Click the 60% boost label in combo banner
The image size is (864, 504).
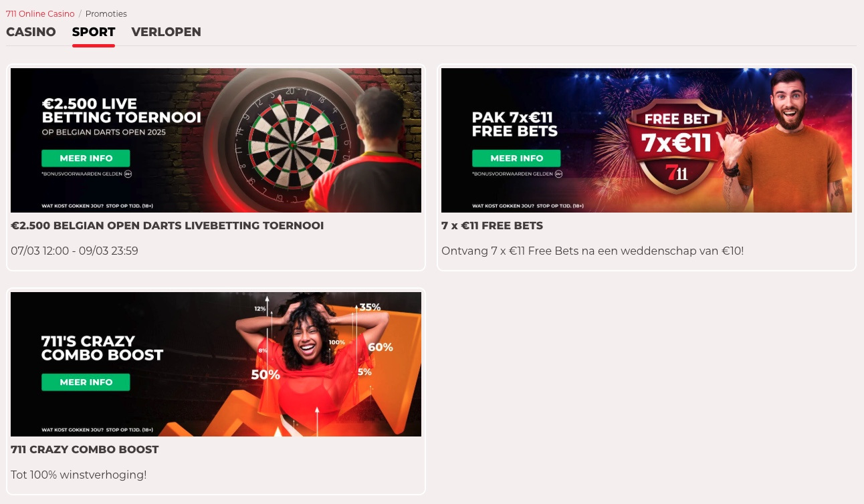tap(380, 347)
